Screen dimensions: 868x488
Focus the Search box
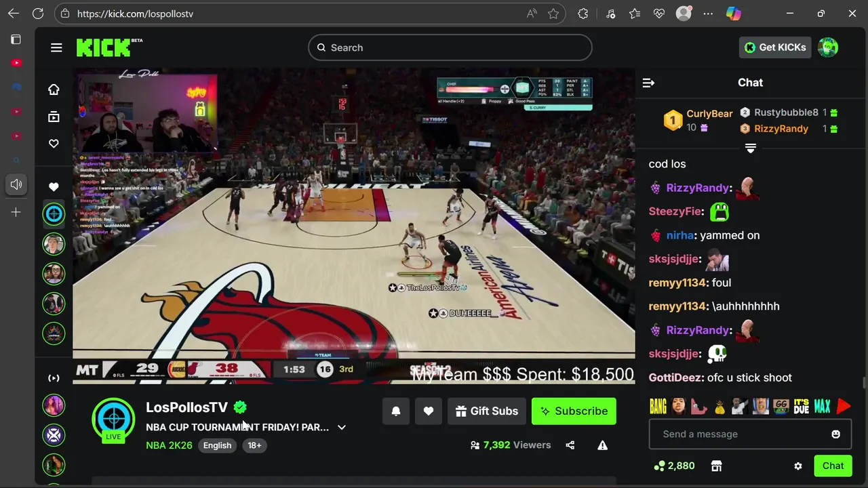point(450,47)
